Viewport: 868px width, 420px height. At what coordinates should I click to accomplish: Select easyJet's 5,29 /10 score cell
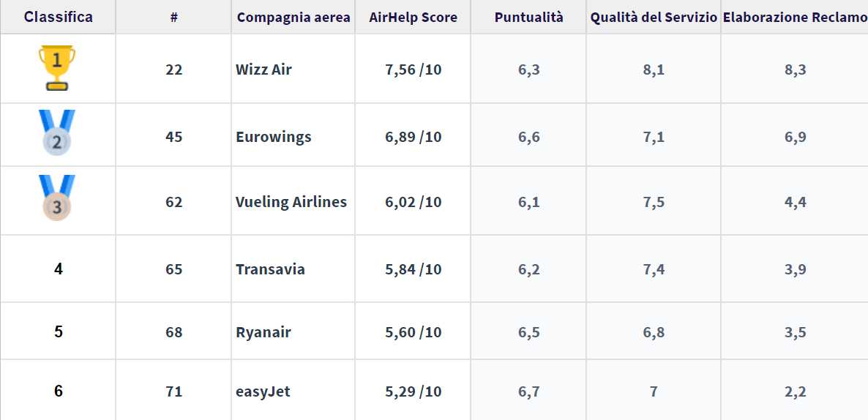pyautogui.click(x=413, y=391)
